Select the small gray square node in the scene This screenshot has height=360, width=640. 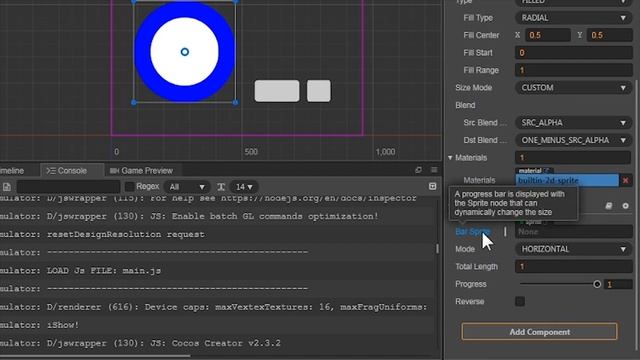click(x=318, y=91)
